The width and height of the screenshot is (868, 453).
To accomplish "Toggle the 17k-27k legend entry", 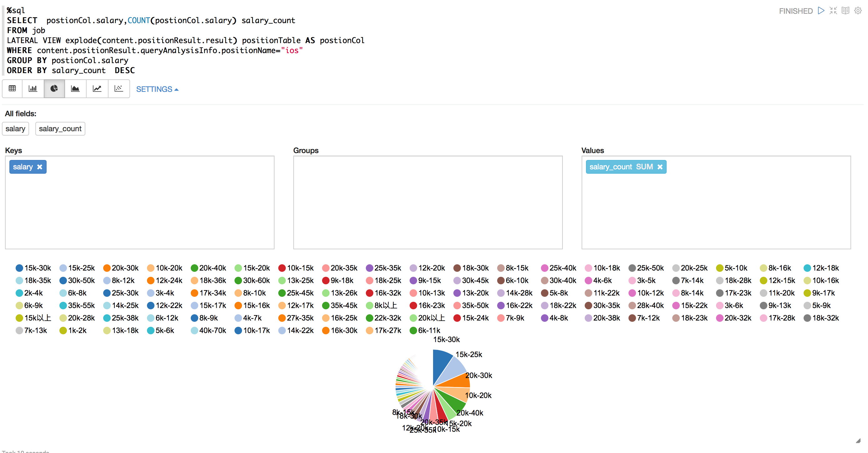I will (384, 331).
